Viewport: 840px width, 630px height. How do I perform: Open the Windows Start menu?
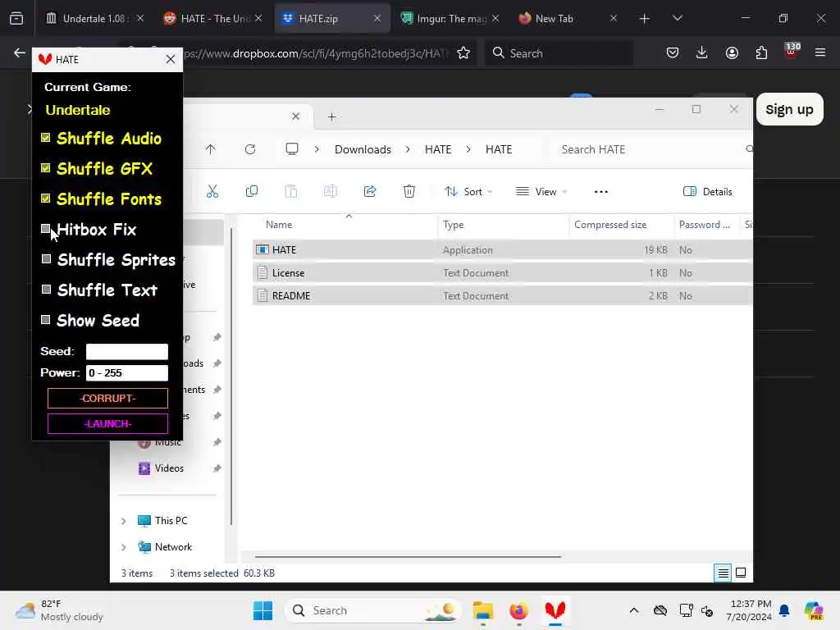[x=262, y=610]
